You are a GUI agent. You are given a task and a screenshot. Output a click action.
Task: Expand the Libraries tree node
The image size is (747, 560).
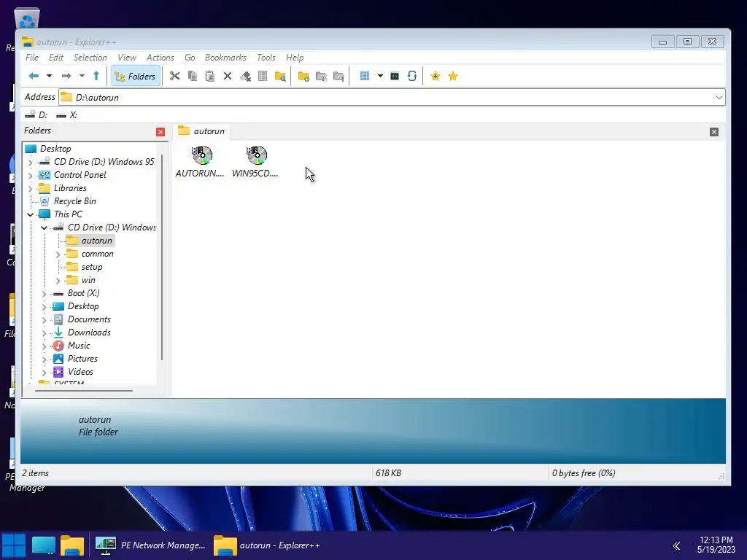31,189
